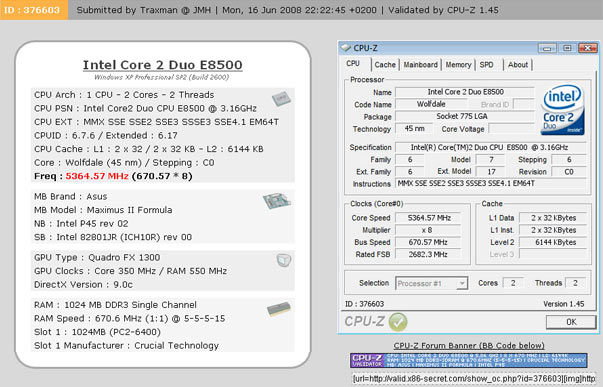Click the Bus Speed value 670.57 MHz
This screenshot has width=603, height=387.
(428, 242)
